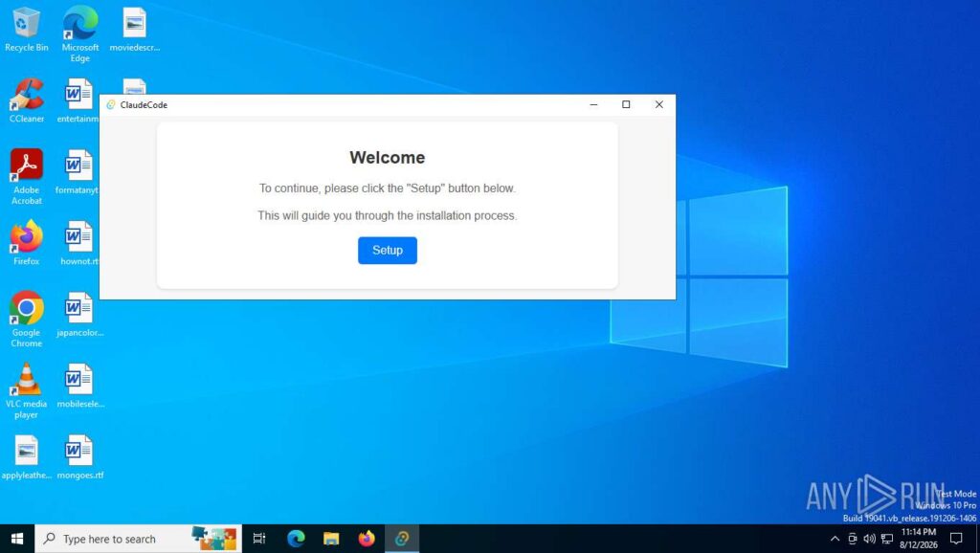Minimize the ClaudeCode window

pyautogui.click(x=593, y=105)
